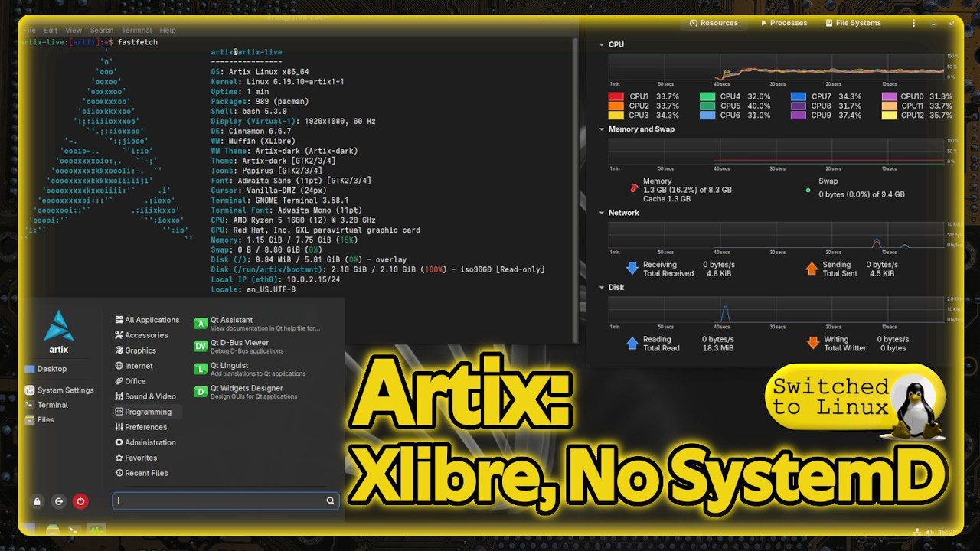Open the terminal Search menu
The height and width of the screenshot is (551, 980).
[101, 31]
